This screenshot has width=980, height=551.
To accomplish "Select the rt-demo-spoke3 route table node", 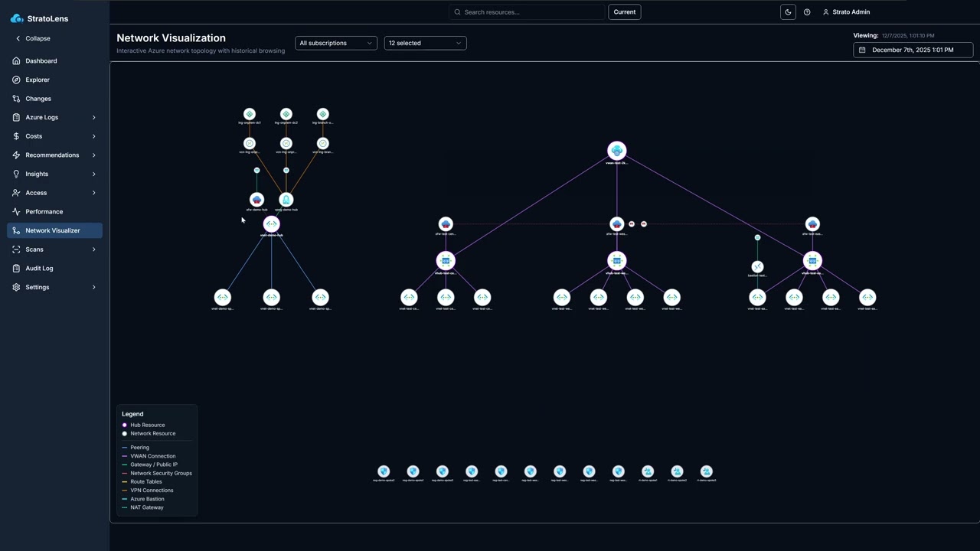I will pos(707,471).
